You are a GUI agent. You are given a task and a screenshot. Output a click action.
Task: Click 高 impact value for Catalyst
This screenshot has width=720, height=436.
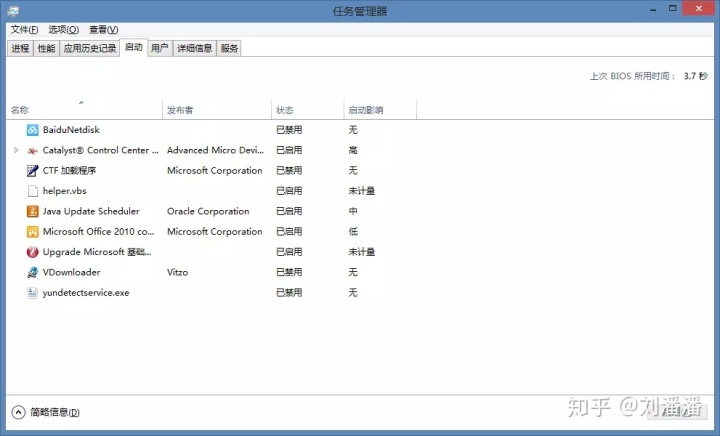click(x=353, y=150)
